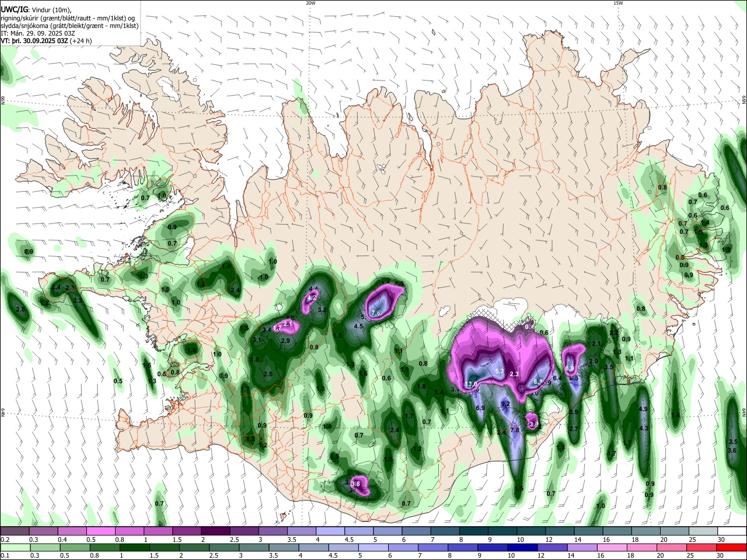
Task: Click the top legend swatch between 20 and 25
Action: pyautogui.click(x=674, y=531)
